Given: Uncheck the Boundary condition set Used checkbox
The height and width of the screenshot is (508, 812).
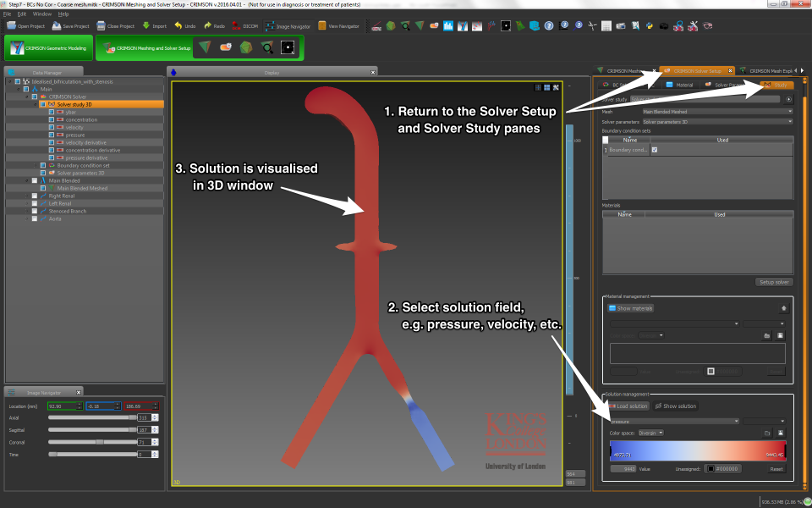Looking at the screenshot, I should pyautogui.click(x=654, y=150).
